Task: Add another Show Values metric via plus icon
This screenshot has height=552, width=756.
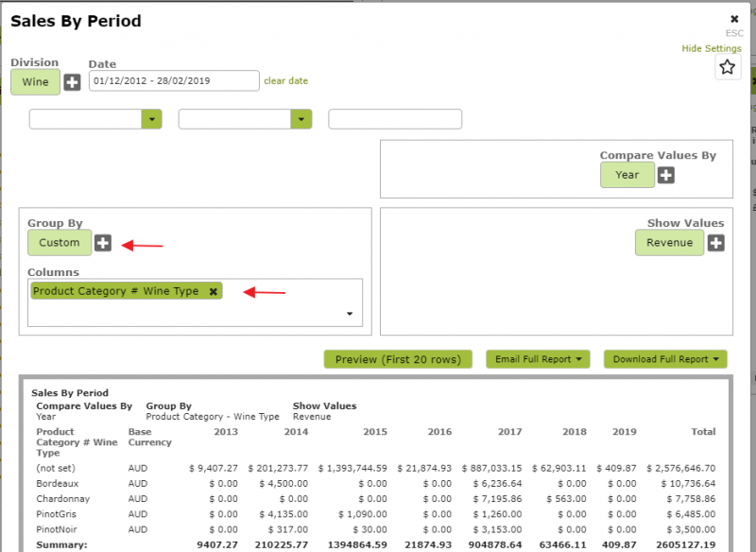Action: click(x=715, y=243)
